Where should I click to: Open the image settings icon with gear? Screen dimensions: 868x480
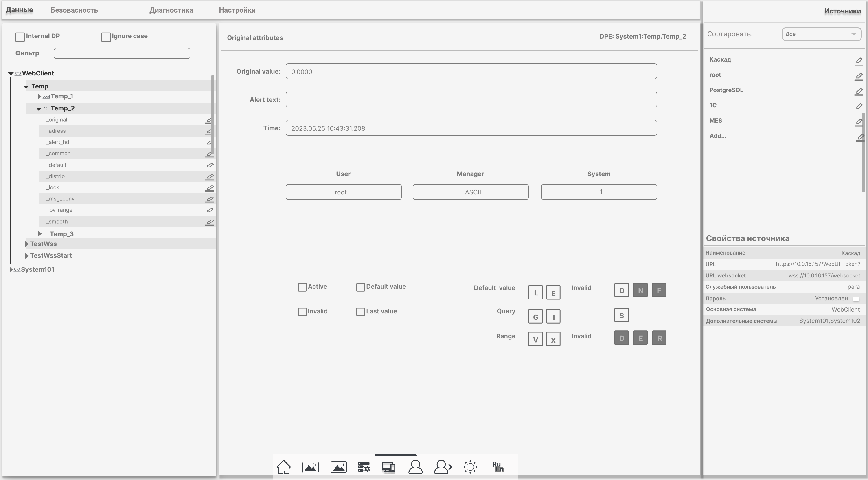coord(310,467)
